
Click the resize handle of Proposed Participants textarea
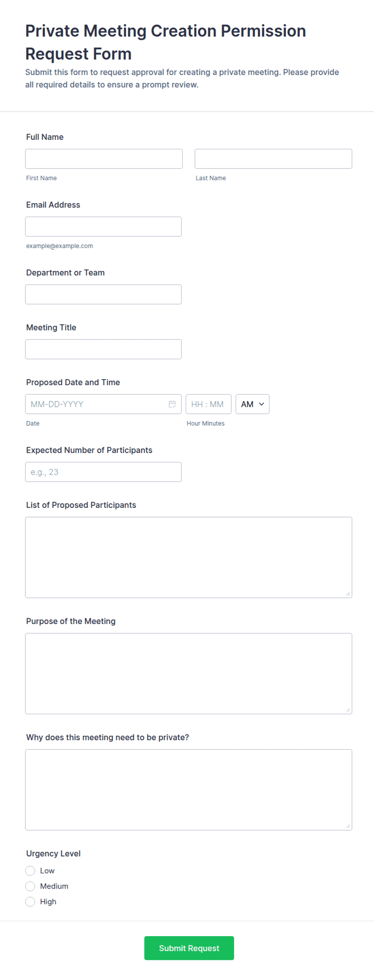coord(348,594)
